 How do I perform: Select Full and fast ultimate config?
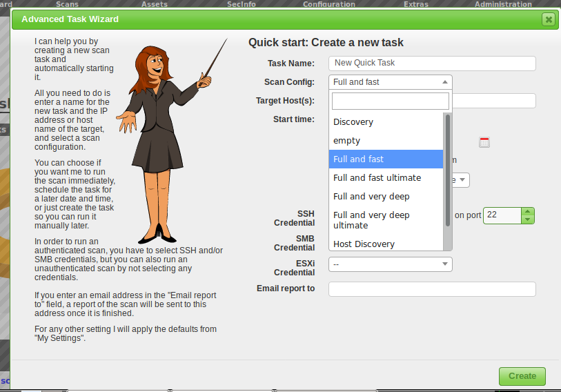click(377, 178)
